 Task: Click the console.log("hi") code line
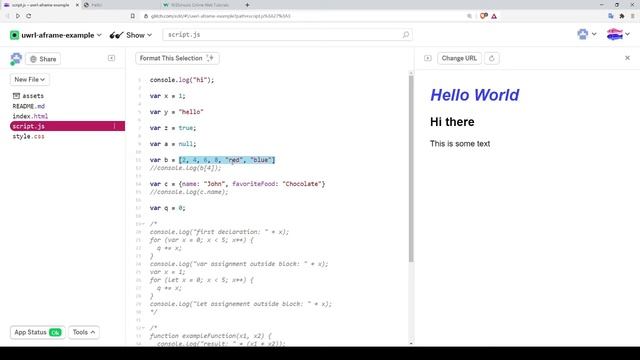coord(182,80)
